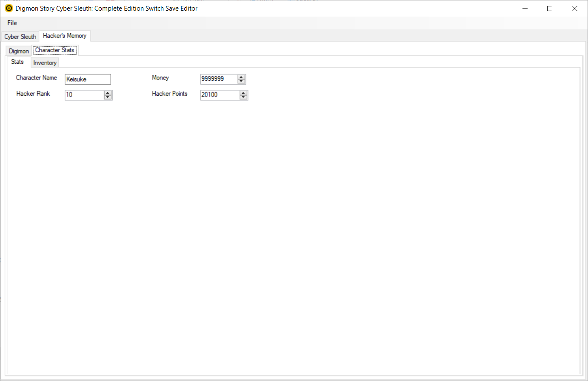Select the Character Stats tab

click(55, 50)
